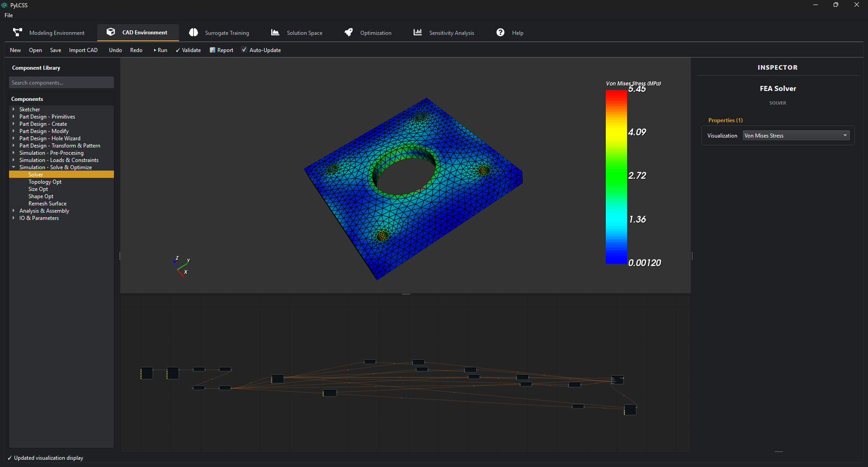Viewport: 868px width, 467px height.
Task: Open the Visualization dropdown
Action: click(x=796, y=136)
